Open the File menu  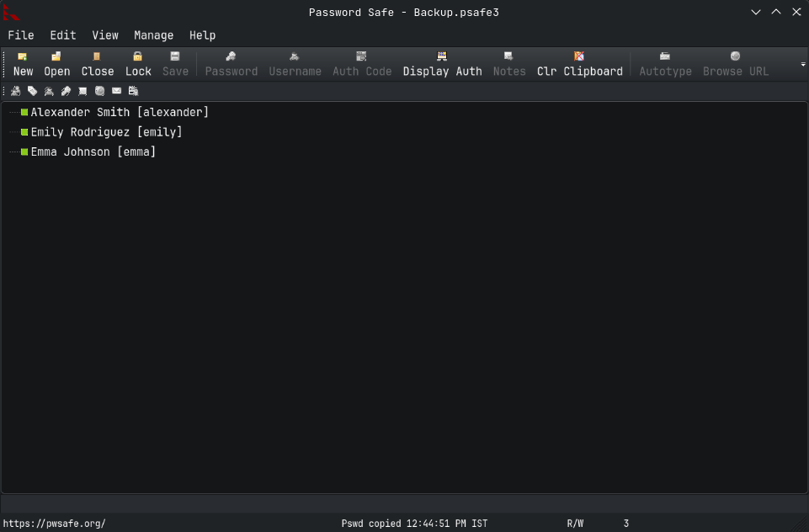tap(21, 35)
